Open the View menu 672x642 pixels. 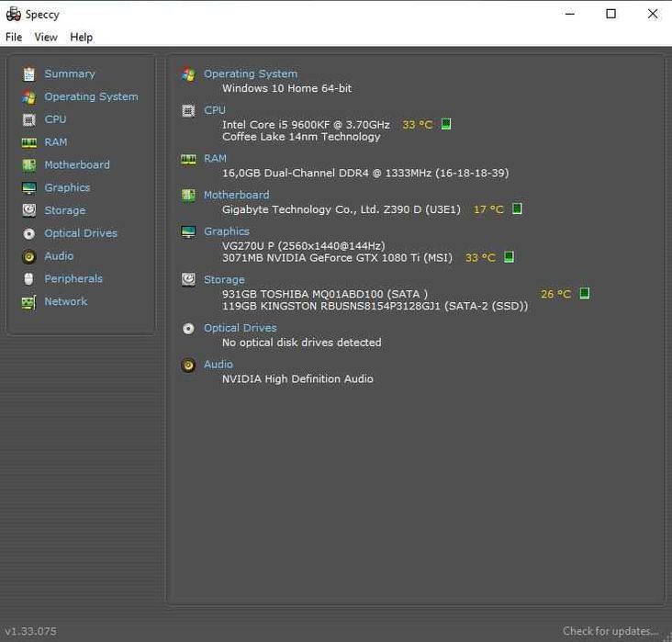tap(46, 38)
